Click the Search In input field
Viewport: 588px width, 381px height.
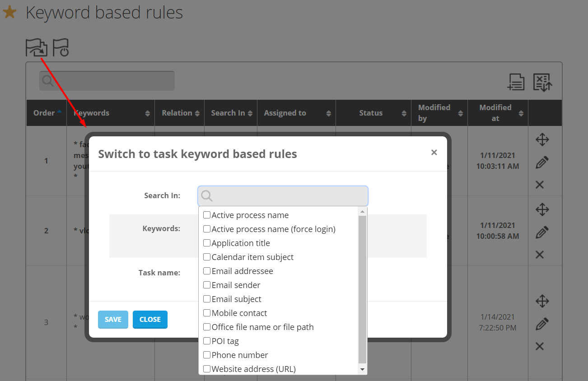click(283, 196)
